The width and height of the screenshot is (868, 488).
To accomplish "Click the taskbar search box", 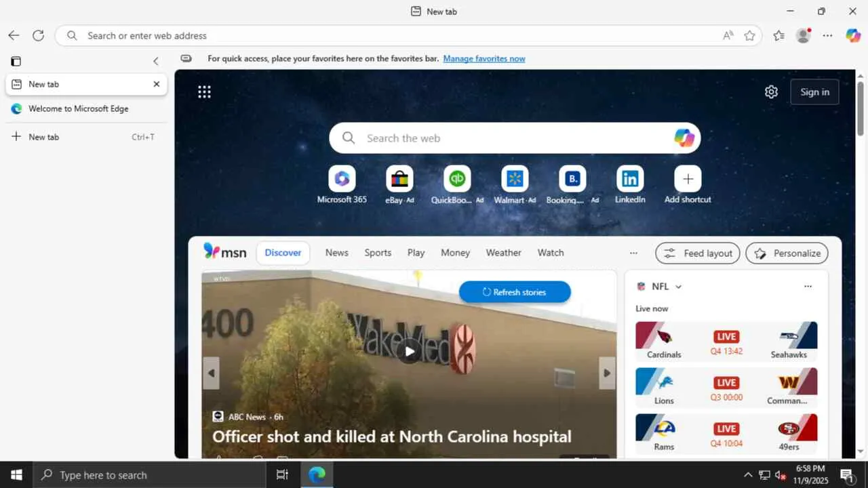I will [x=149, y=475].
